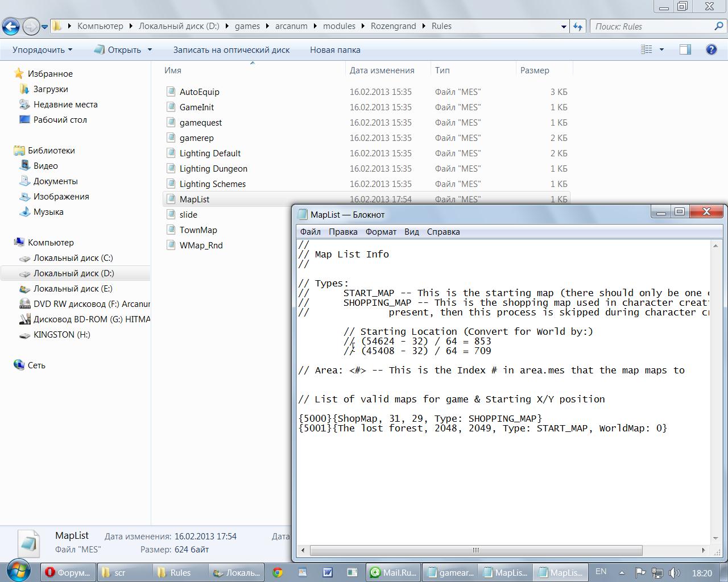Open the Формат menu in Notepad
The image size is (728, 582).
[x=380, y=231]
